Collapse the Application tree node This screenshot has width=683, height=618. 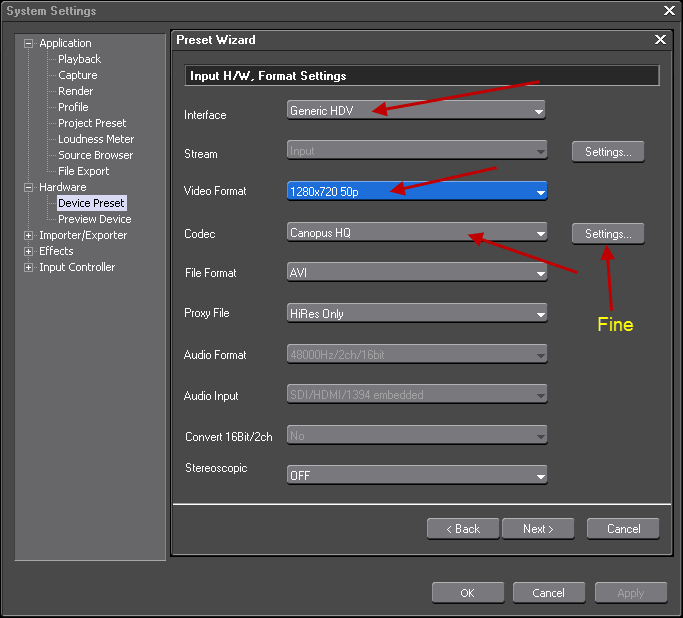click(x=29, y=44)
